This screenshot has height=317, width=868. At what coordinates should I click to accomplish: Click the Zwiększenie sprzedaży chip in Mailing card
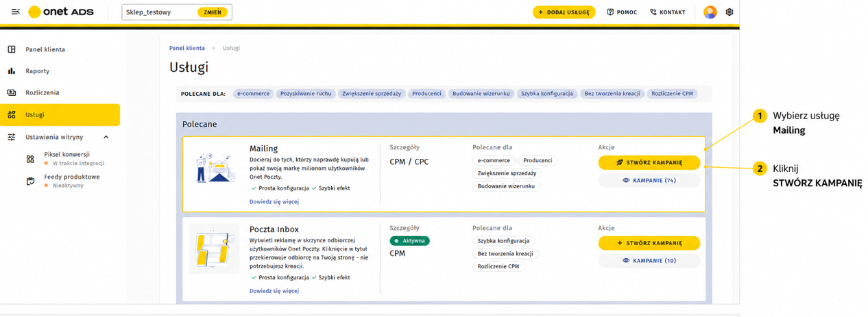(x=507, y=173)
